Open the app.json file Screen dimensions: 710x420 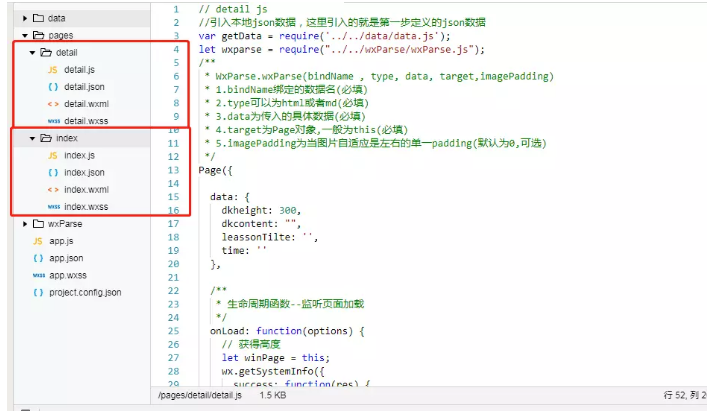(66, 258)
